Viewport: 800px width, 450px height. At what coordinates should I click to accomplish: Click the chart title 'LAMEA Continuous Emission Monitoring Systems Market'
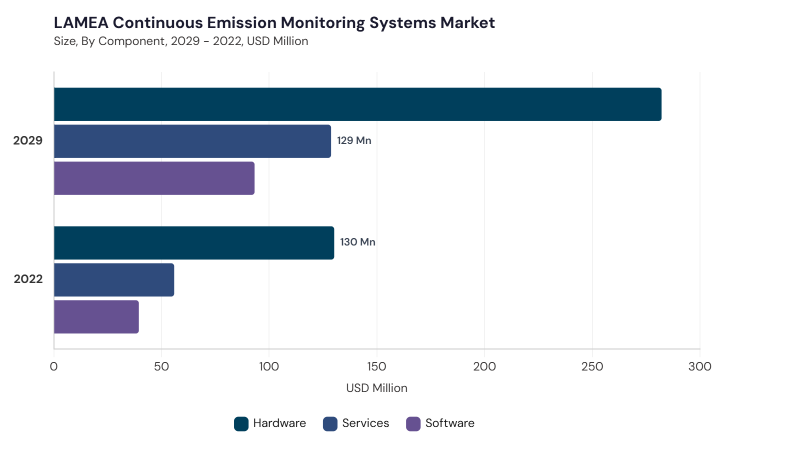274,23
